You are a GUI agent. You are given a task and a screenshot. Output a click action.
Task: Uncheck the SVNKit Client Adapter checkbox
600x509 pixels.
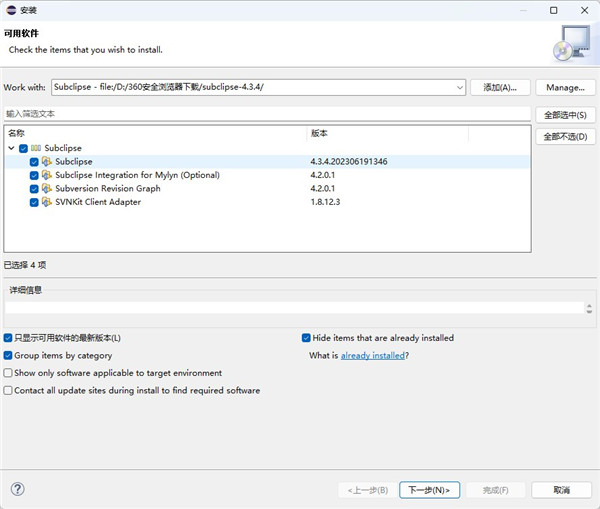click(x=34, y=202)
